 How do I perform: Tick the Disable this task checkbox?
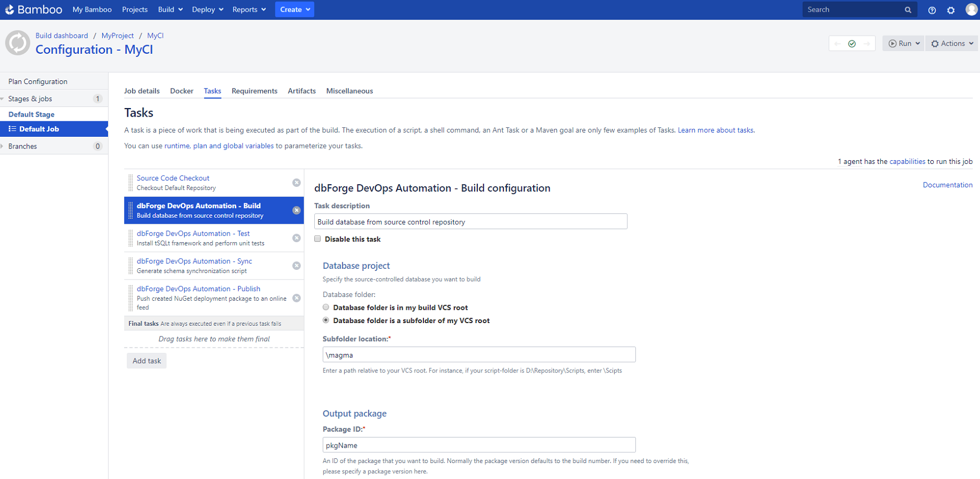point(317,239)
